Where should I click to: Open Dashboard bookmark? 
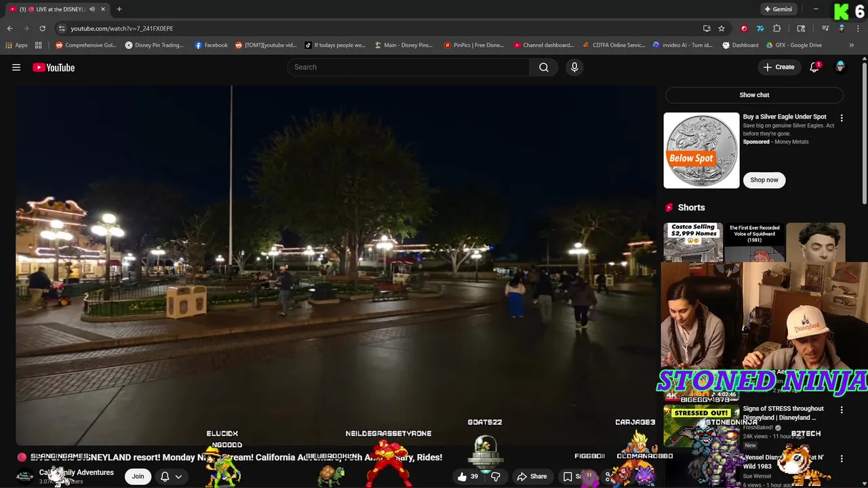(x=740, y=45)
